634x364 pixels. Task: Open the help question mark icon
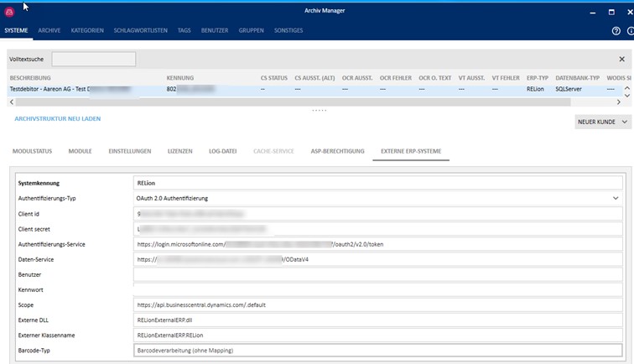[616, 30]
